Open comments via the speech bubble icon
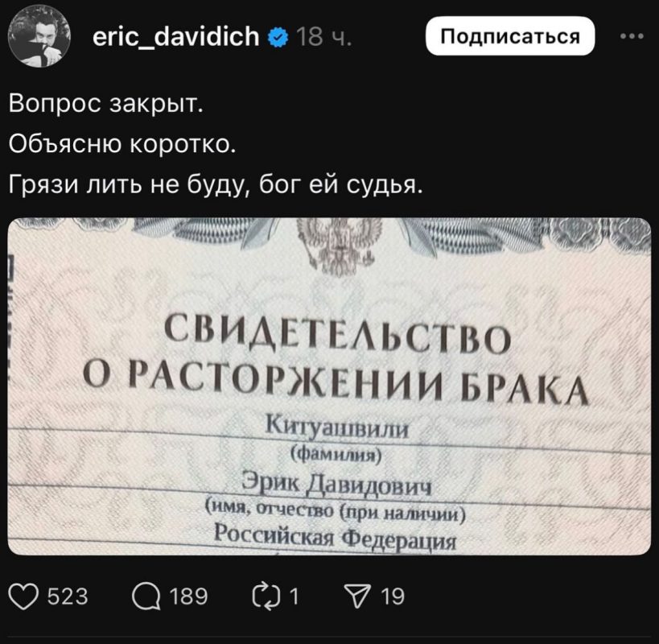659x644 pixels. (x=146, y=597)
